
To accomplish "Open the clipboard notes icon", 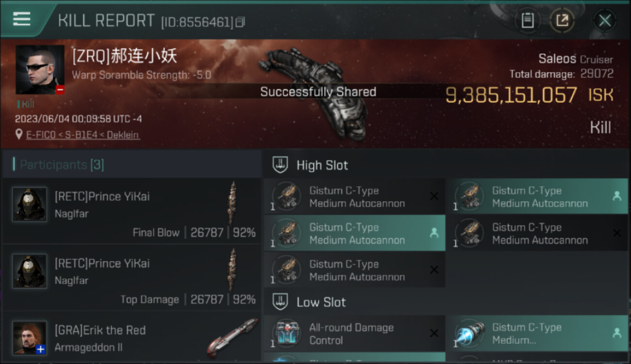I will (528, 20).
